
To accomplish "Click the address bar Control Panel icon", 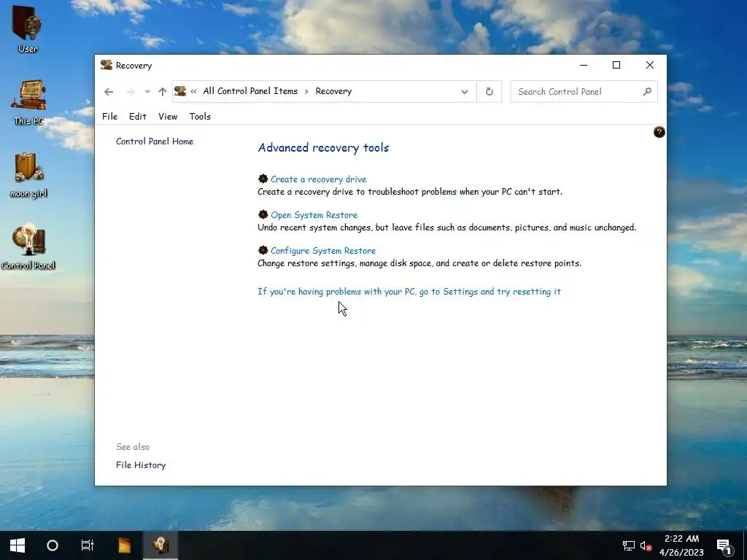I will click(x=180, y=91).
